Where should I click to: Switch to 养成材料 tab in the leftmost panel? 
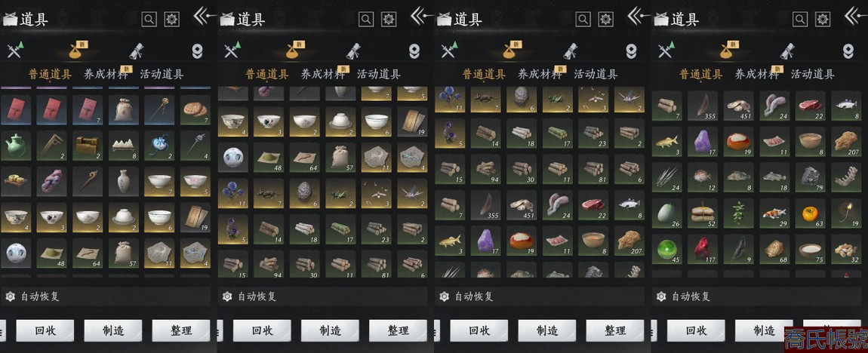click(x=105, y=74)
